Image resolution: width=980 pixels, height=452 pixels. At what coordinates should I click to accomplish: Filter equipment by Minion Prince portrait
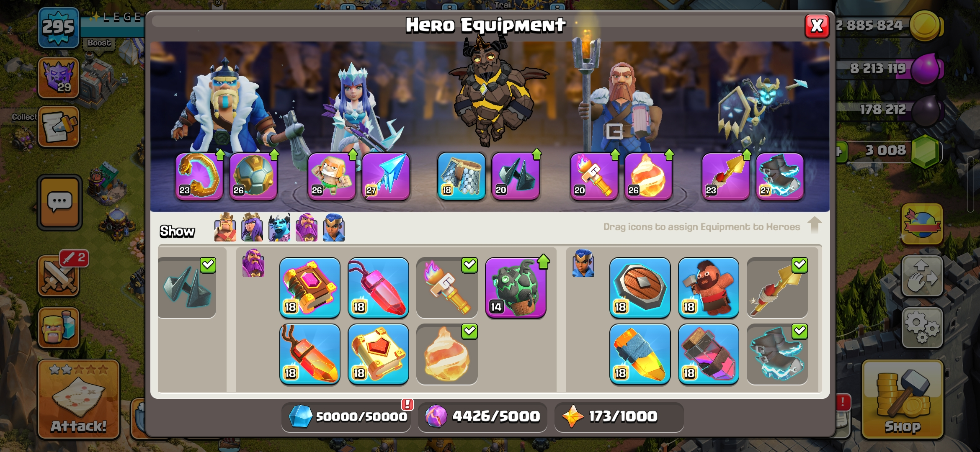279,227
